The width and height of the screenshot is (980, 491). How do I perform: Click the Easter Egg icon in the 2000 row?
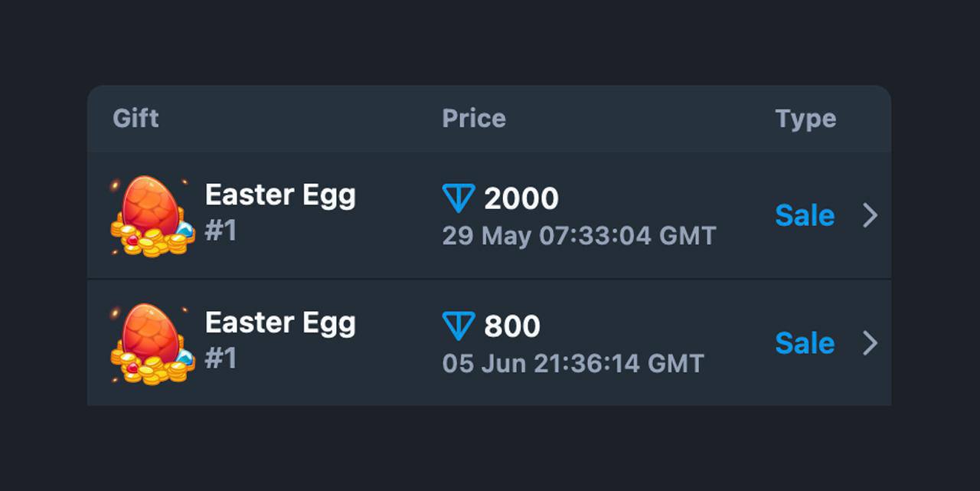[150, 216]
